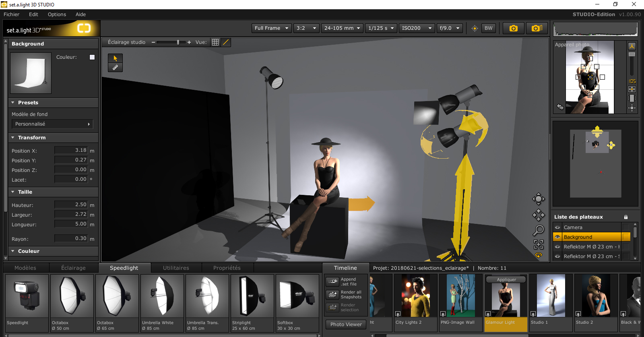Select the Striplight 25 x 60 cm item
The height and width of the screenshot is (337, 644).
click(x=252, y=303)
